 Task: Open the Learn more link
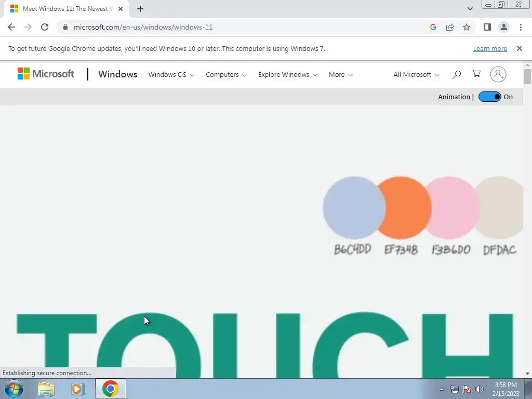click(x=490, y=48)
